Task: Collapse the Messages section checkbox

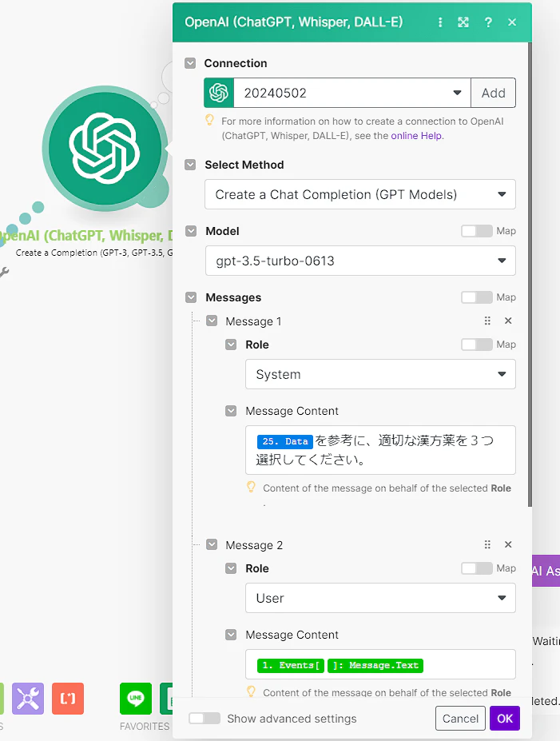Action: click(x=191, y=297)
